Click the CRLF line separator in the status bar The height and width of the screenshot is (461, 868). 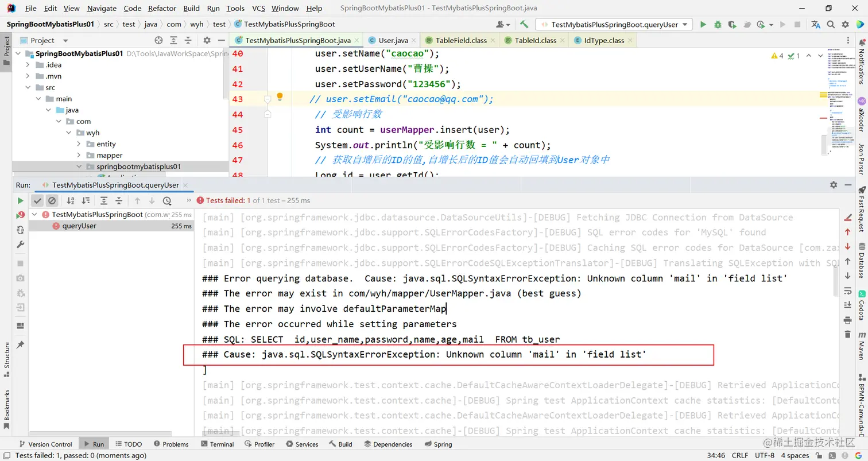(739, 455)
